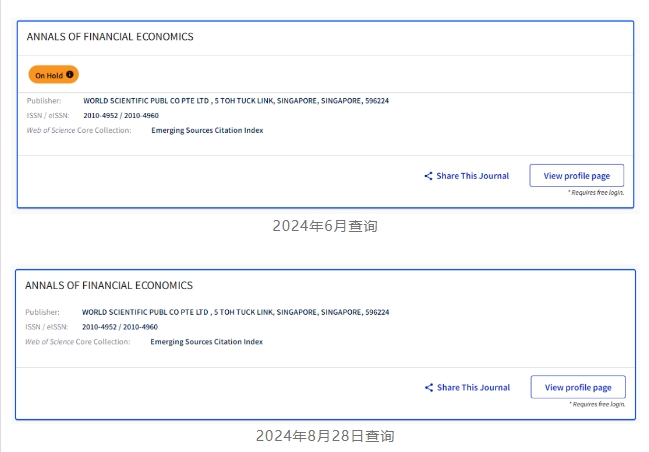The width and height of the screenshot is (649, 452).
Task: Click Web of Science Core Collection label in August 28 card
Action: coord(78,342)
